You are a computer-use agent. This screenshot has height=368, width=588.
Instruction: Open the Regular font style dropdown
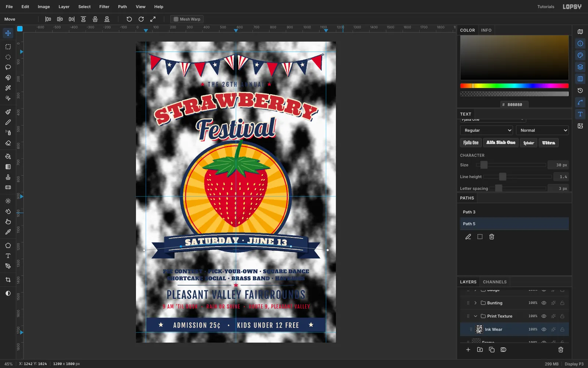pyautogui.click(x=487, y=130)
